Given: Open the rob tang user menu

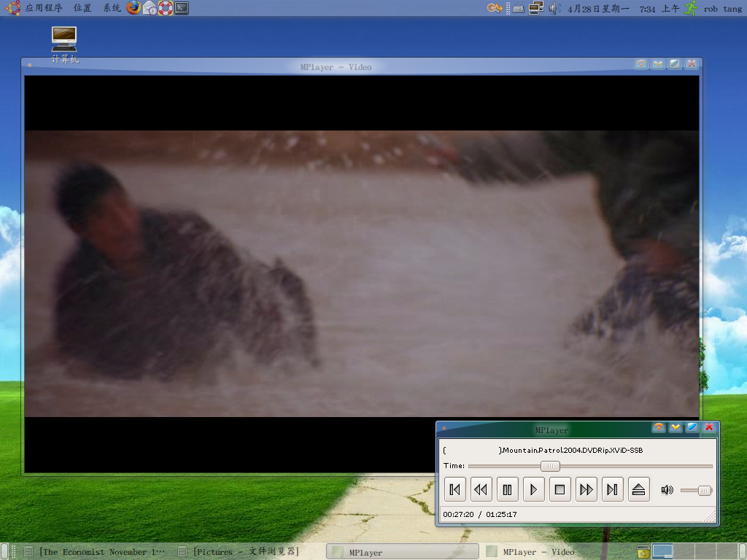Looking at the screenshot, I should (723, 9).
